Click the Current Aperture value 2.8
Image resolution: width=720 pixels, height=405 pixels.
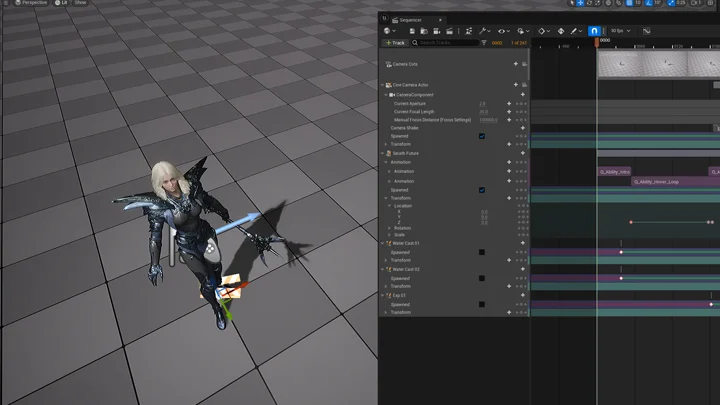pyautogui.click(x=483, y=104)
